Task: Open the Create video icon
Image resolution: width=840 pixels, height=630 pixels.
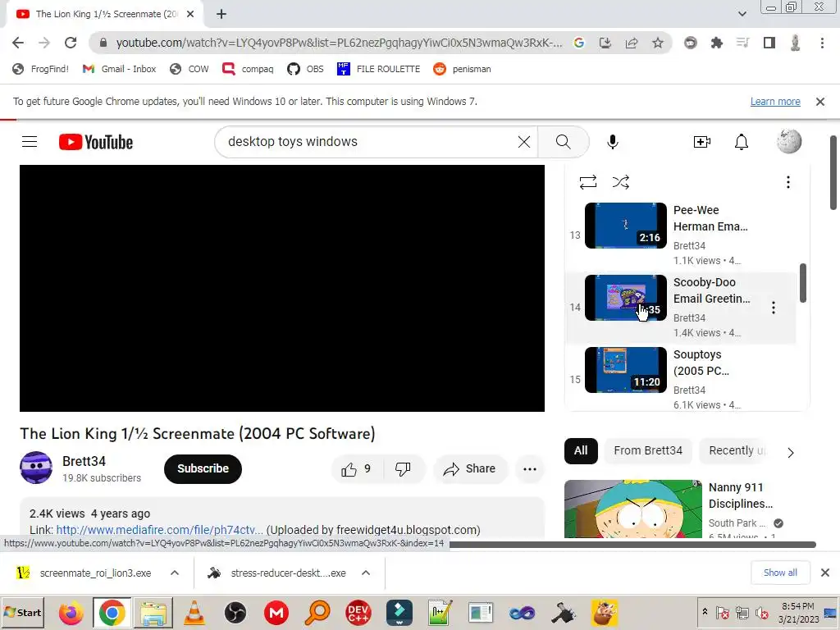Action: pyautogui.click(x=702, y=142)
